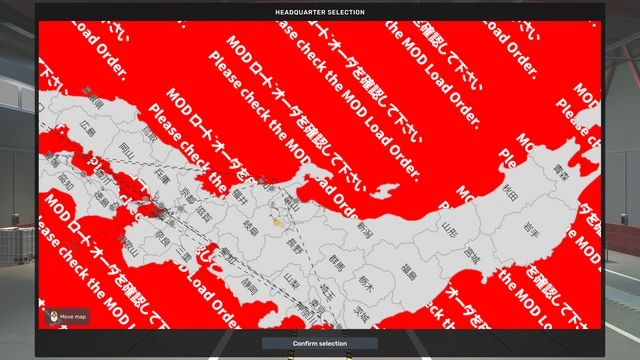Image resolution: width=640 pixels, height=360 pixels.
Task: Click the 長野 prefecture label
Action: (293, 246)
